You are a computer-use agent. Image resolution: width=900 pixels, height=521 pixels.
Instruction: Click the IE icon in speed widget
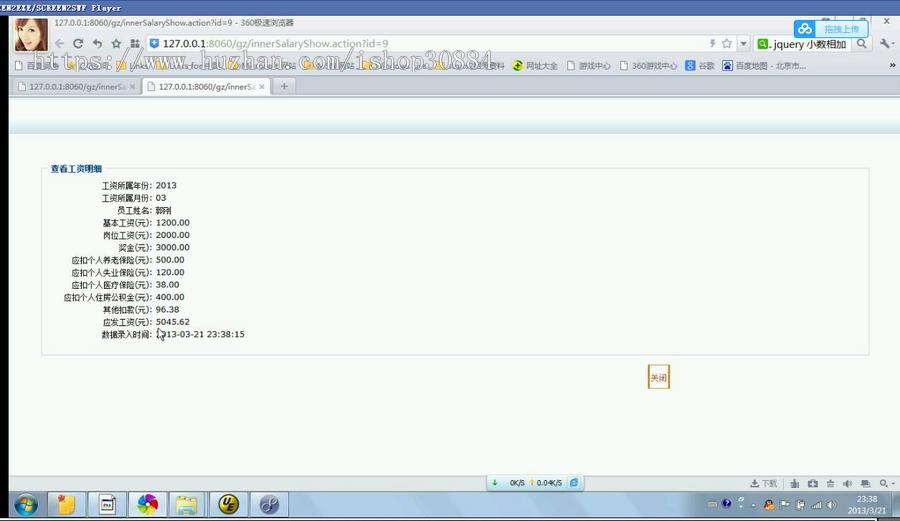[x=573, y=483]
